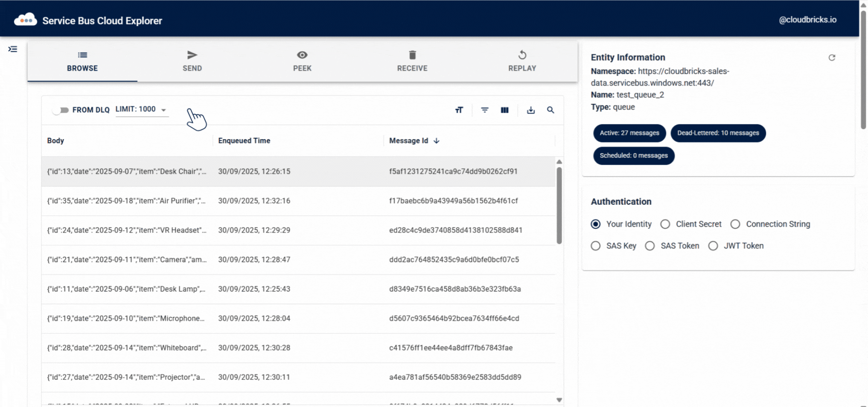
Task: Click message id c41576ff1ee44ee4a8dff7fb67843fae
Action: click(x=451, y=348)
